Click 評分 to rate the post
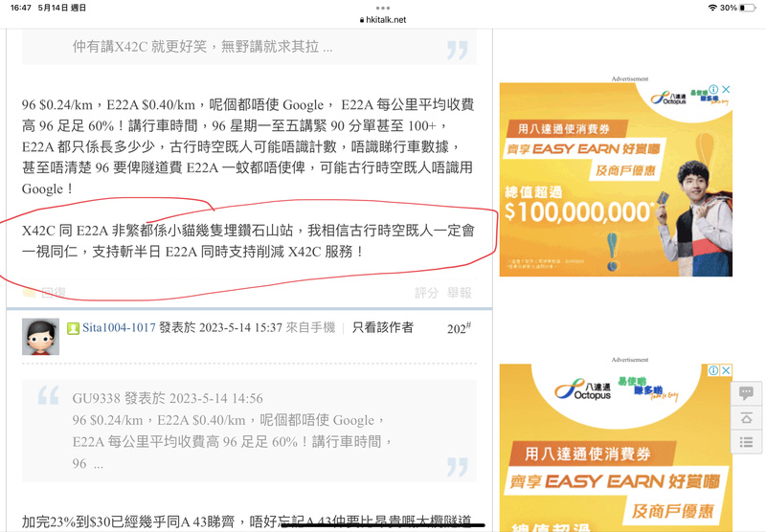The height and width of the screenshot is (532, 766). (x=426, y=293)
